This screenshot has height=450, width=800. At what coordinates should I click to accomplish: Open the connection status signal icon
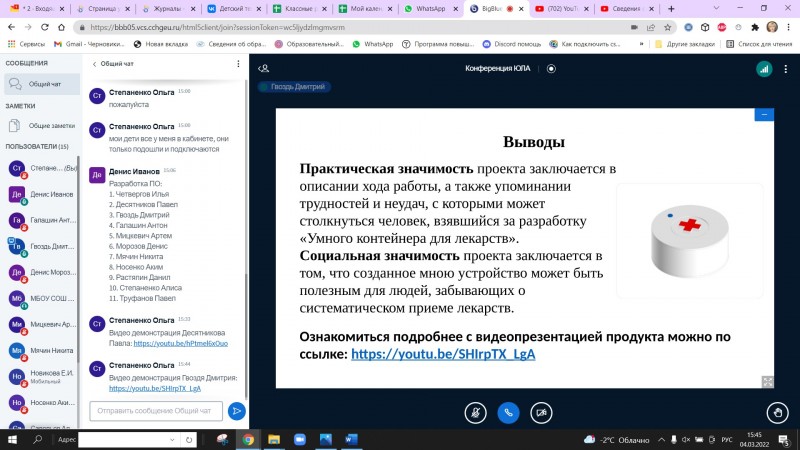(x=764, y=69)
